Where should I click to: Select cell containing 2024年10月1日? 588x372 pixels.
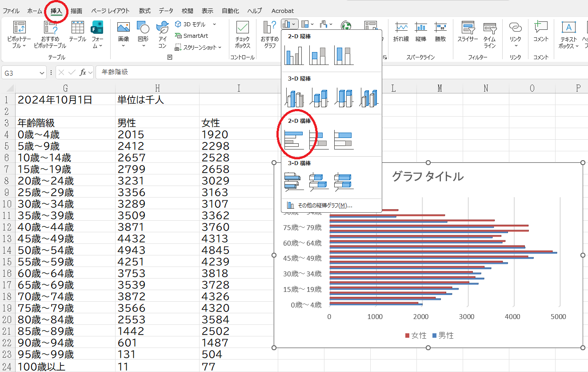[65, 100]
